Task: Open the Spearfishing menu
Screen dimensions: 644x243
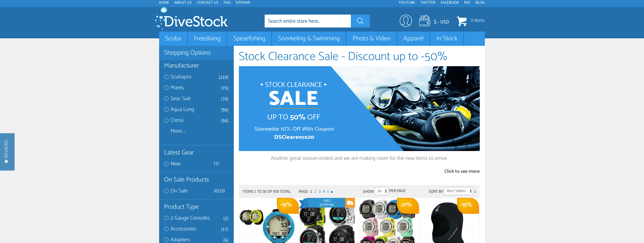Action: point(249,38)
